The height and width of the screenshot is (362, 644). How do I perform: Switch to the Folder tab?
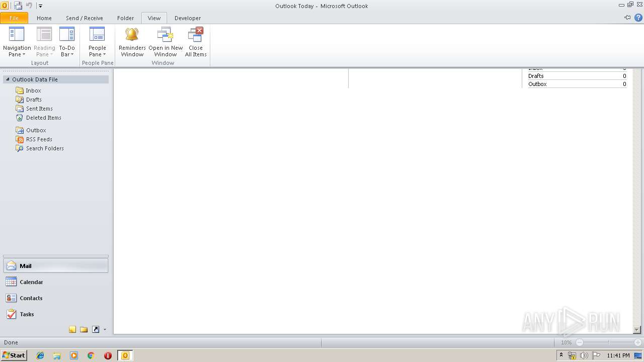tap(126, 18)
